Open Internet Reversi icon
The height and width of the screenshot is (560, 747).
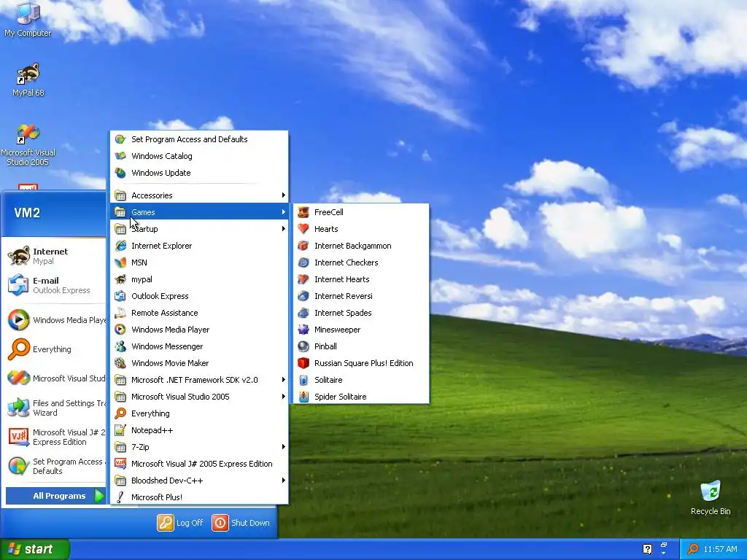point(303,296)
